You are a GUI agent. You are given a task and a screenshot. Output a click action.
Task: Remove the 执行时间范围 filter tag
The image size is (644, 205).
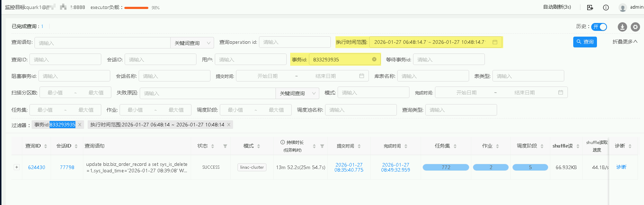point(229,125)
